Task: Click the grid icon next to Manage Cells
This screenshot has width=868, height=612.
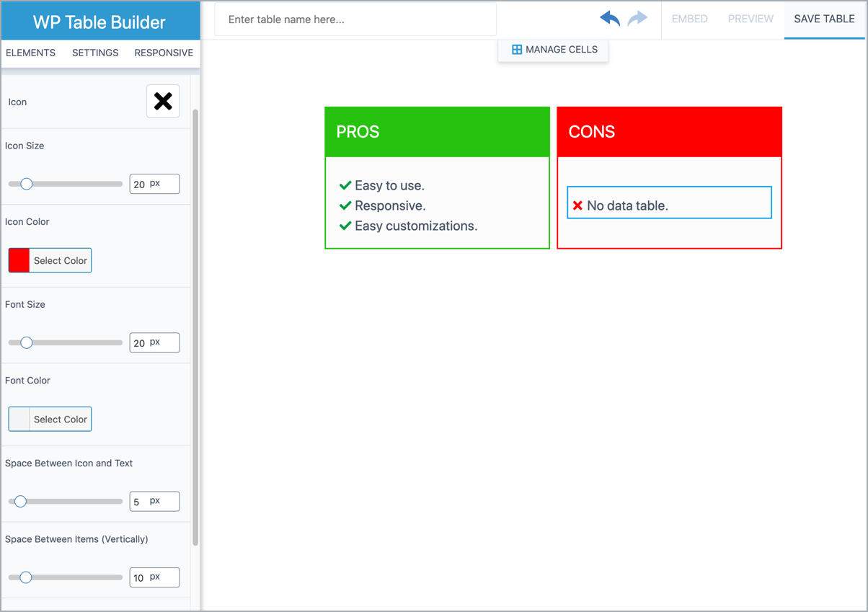Action: pos(517,49)
